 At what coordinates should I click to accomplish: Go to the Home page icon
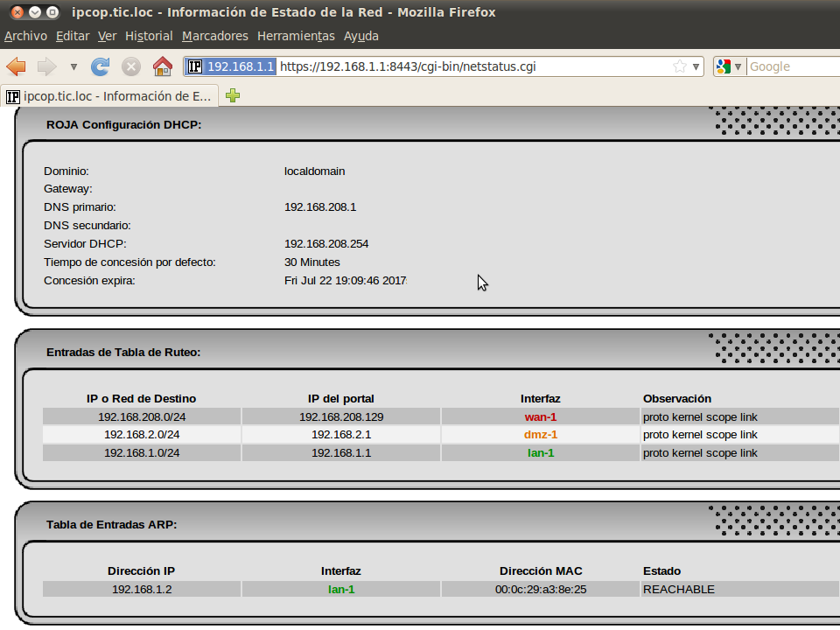tap(162, 66)
